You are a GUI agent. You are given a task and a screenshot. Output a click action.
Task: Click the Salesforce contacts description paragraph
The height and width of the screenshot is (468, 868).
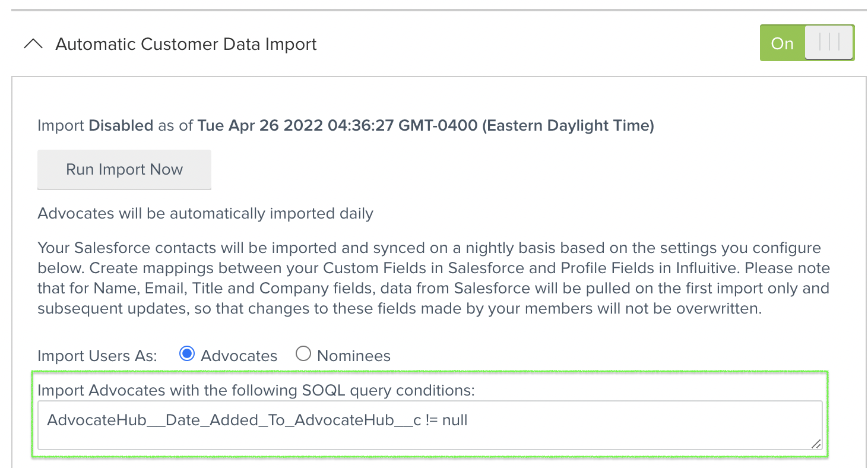pos(433,278)
